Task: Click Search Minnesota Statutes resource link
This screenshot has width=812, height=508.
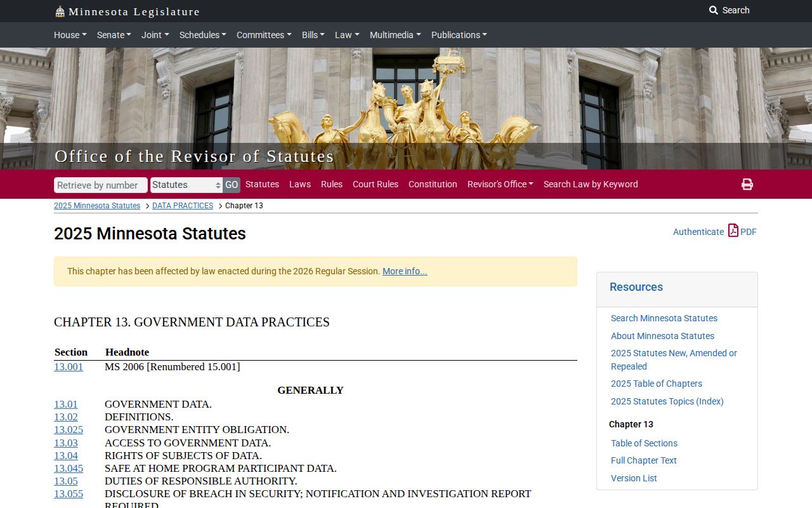Action: [x=664, y=318]
